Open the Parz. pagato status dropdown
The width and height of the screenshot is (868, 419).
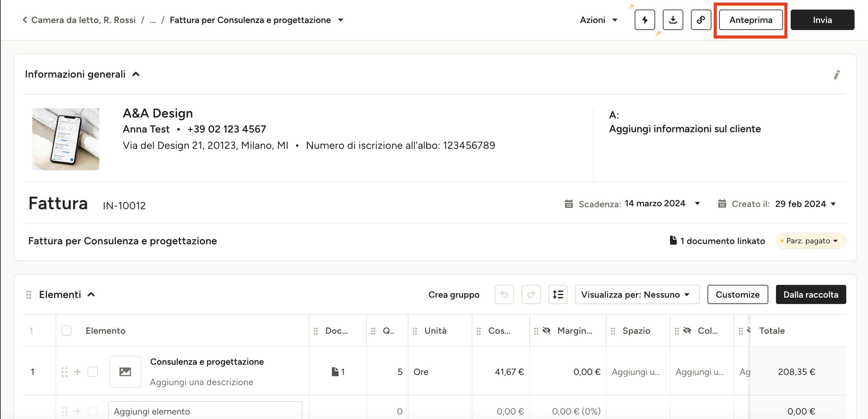pyautogui.click(x=811, y=241)
